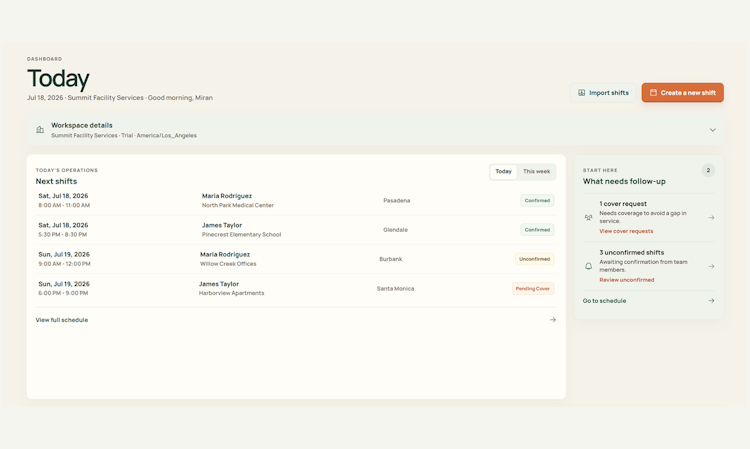Click the 8:00 AM - 11:00 AM shift time
Image resolution: width=750 pixels, height=449 pixels.
tap(64, 206)
